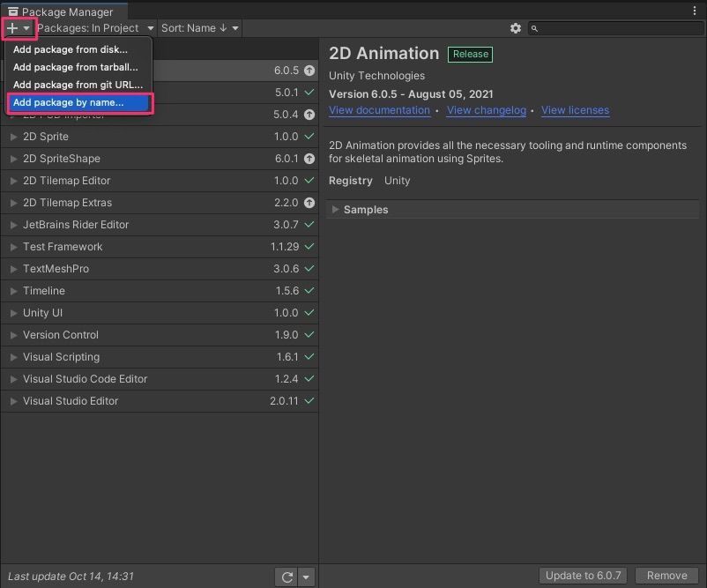Focus the package search field
The image size is (707, 588).
click(615, 28)
